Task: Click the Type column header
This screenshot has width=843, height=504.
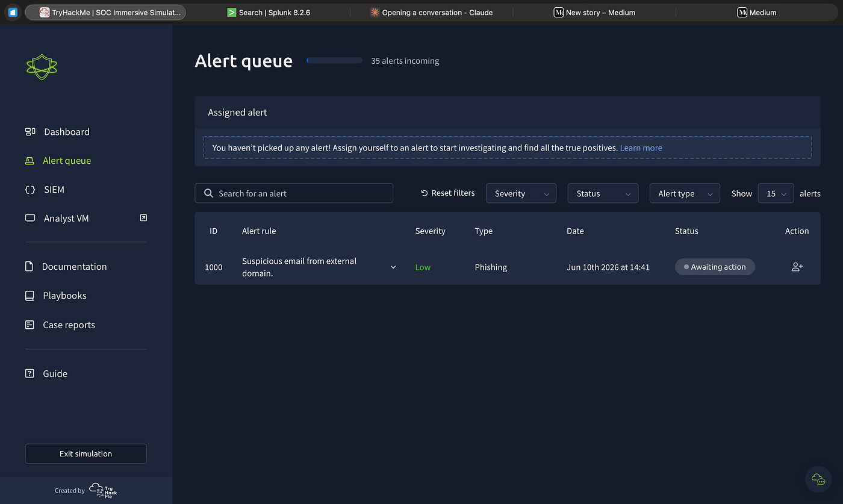Action: click(x=484, y=231)
